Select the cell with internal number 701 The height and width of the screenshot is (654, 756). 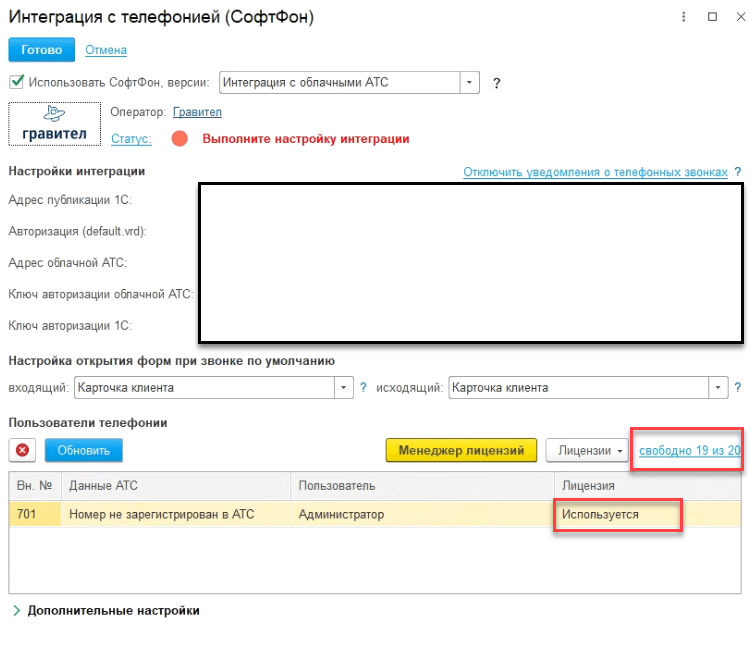35,514
